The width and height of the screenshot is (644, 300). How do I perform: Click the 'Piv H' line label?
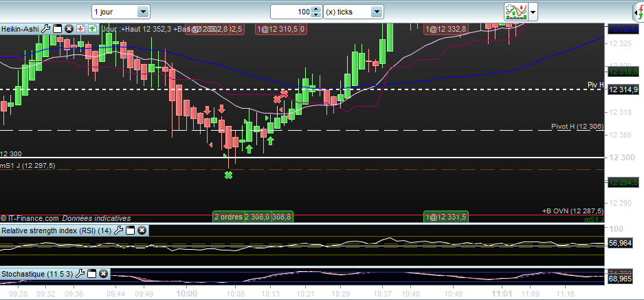[595, 85]
